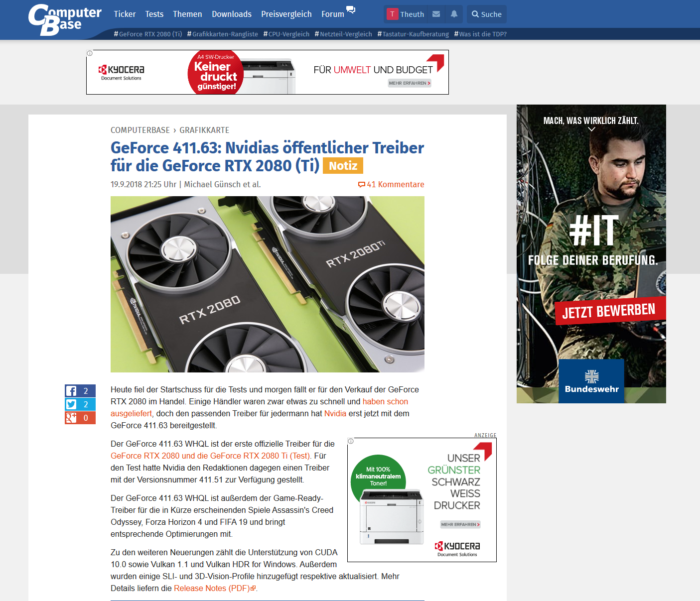Screen dimensions: 700x601
Task: Open the Theuth user profile
Action: 406,14
